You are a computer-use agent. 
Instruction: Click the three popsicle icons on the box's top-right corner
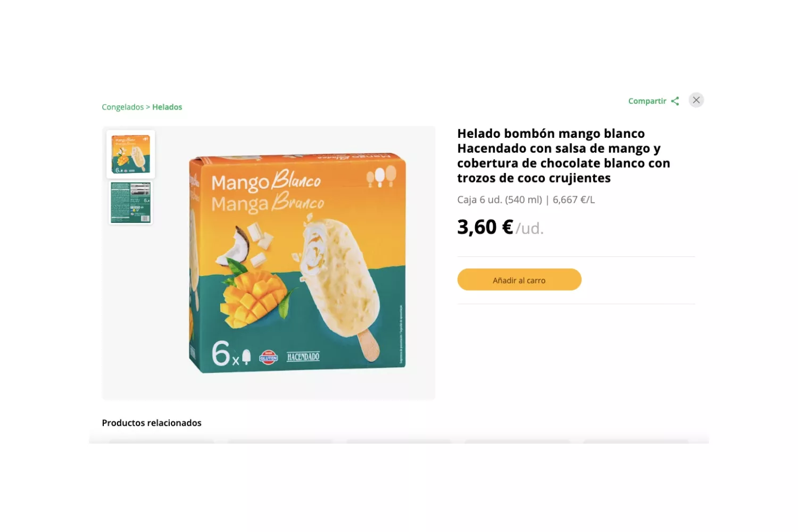pyautogui.click(x=381, y=176)
